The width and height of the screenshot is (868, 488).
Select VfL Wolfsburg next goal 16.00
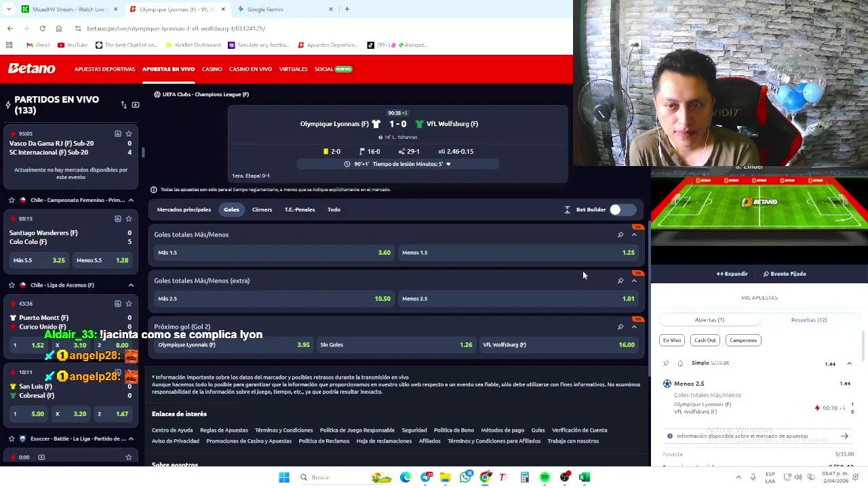[x=559, y=345]
